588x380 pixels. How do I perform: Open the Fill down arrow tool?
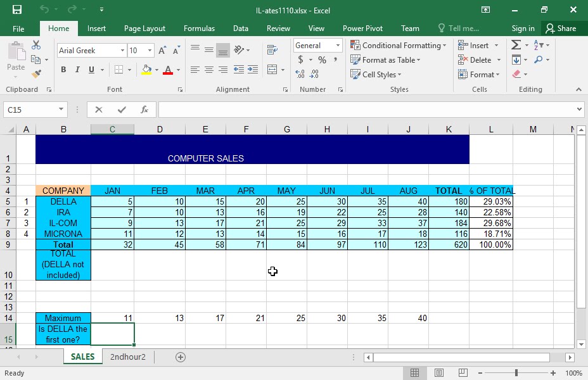516,60
